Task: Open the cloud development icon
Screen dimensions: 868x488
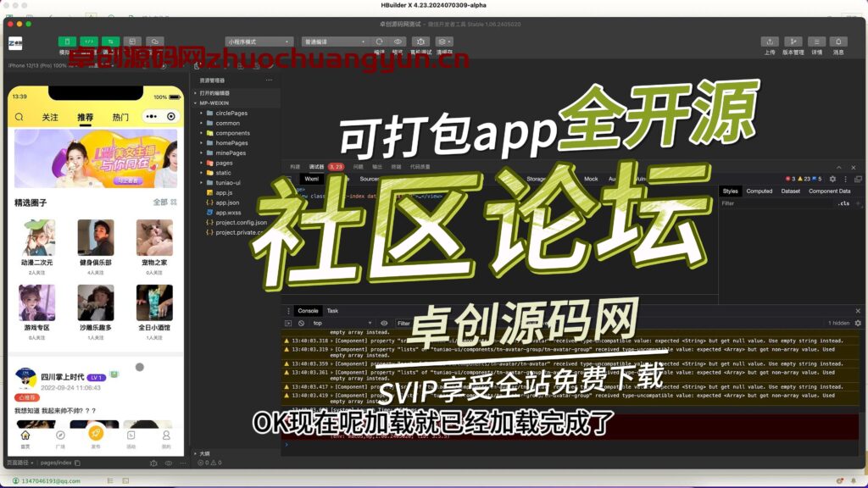Action: point(155,42)
